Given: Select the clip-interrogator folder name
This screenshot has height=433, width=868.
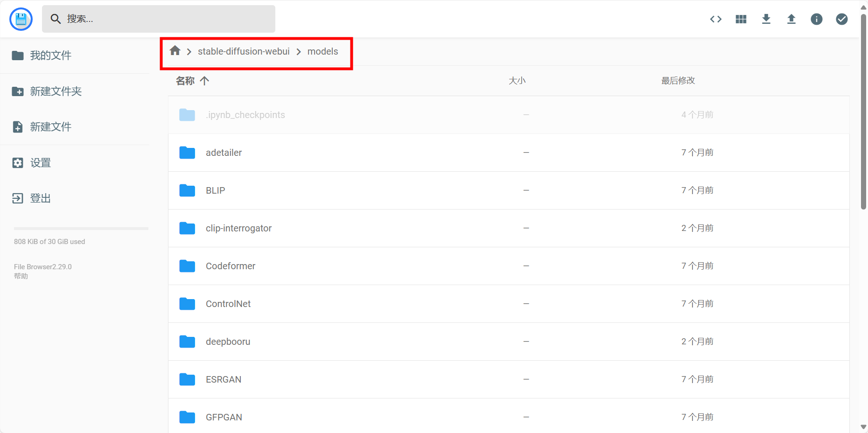Looking at the screenshot, I should [238, 228].
